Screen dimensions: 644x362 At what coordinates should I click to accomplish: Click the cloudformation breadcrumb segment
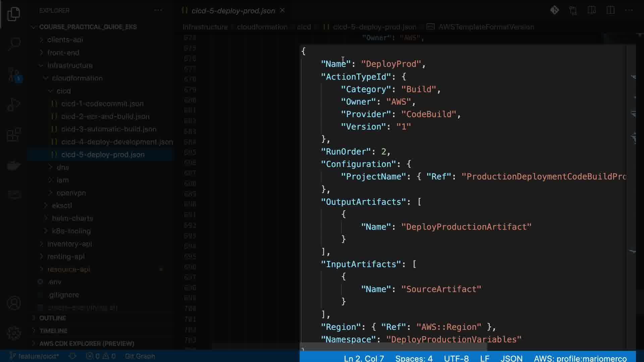coord(262,27)
